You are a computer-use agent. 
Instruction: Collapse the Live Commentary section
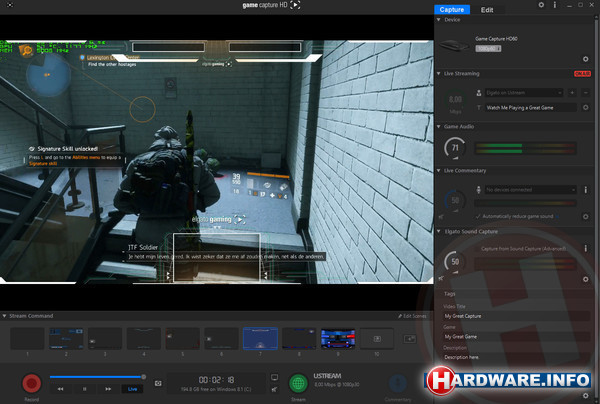[439, 171]
